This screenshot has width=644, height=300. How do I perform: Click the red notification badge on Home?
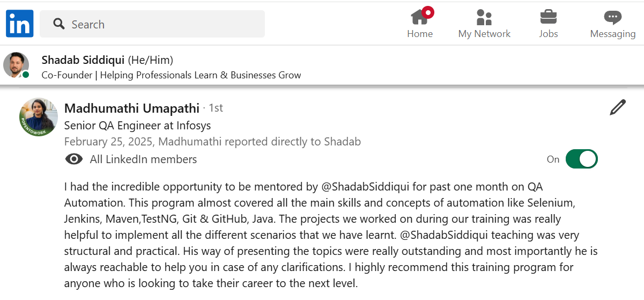coord(428,12)
